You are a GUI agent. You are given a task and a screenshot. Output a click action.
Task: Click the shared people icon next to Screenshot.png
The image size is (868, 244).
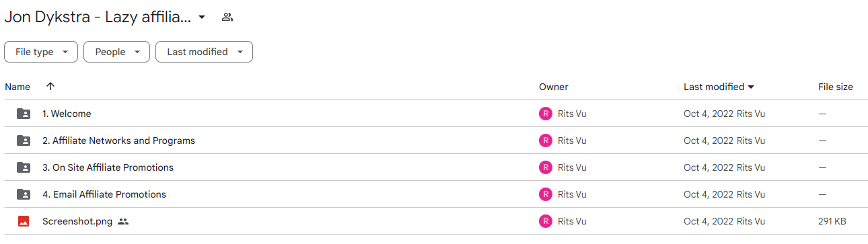[x=122, y=221]
